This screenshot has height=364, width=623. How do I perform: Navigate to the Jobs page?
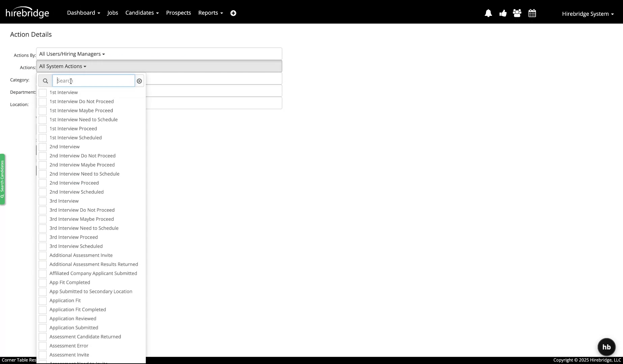click(112, 13)
